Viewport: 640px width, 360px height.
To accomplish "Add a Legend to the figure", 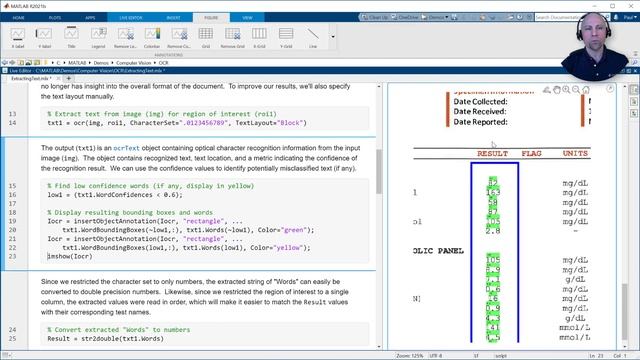I will coord(98,37).
